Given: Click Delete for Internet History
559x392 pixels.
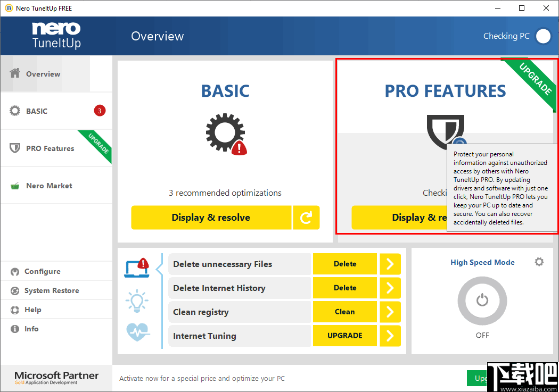Looking at the screenshot, I should (345, 288).
